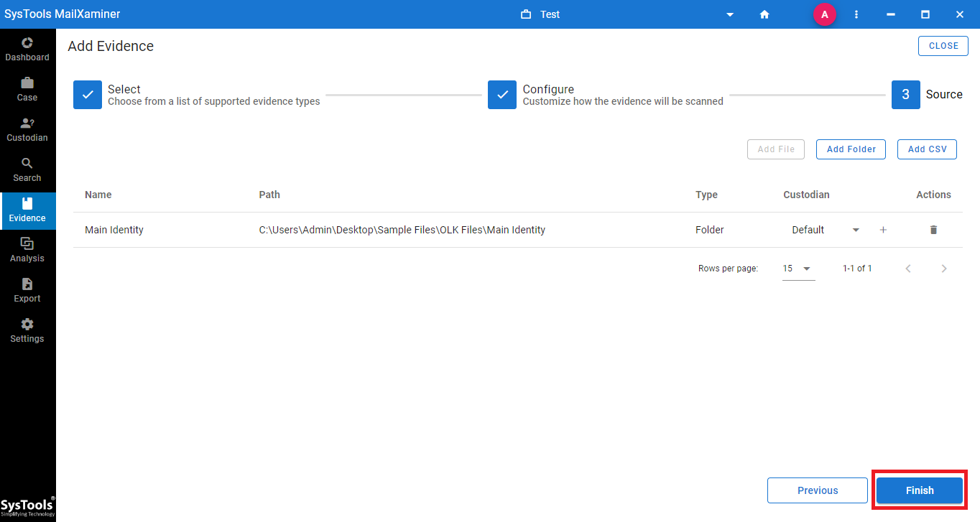
Task: Go back with the Previous button
Action: 818,490
